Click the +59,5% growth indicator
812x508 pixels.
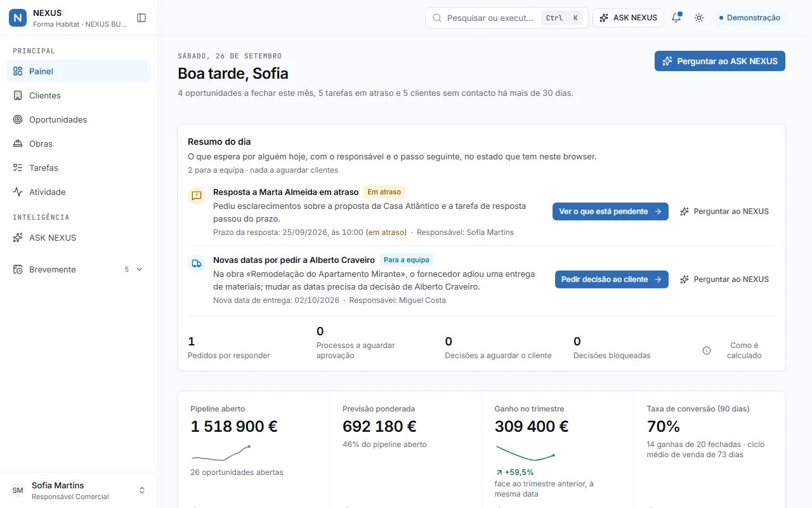coord(514,472)
